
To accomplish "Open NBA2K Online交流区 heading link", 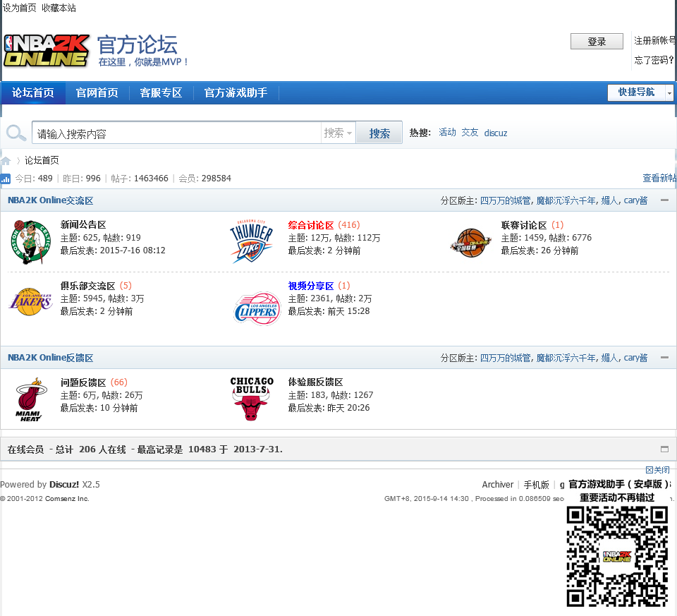I will pyautogui.click(x=51, y=200).
